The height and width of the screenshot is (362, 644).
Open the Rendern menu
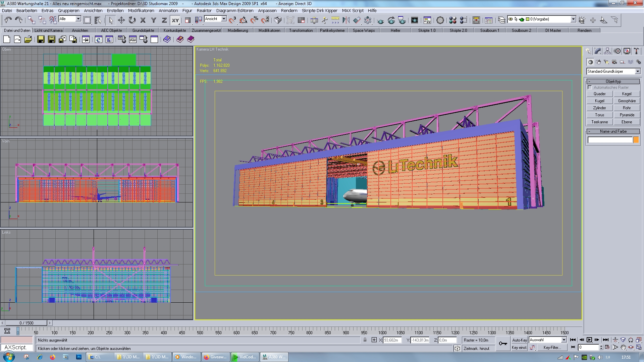pos(289,10)
